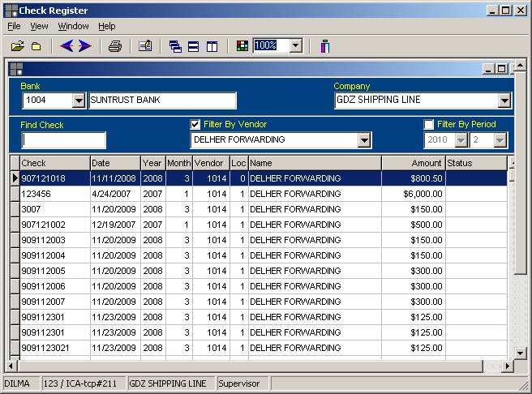Click the open folder toolbar icon
Image resolution: width=532 pixels, height=394 pixels.
(17, 46)
